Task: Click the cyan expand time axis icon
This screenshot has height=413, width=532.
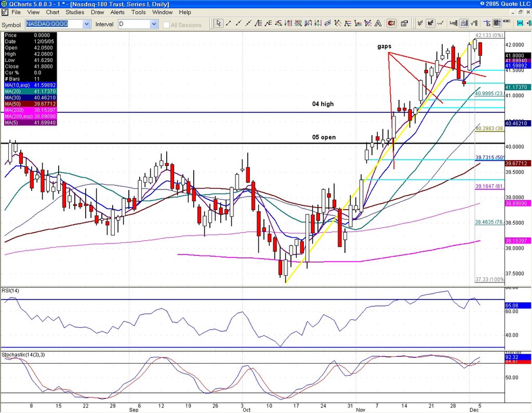Action: (520, 23)
